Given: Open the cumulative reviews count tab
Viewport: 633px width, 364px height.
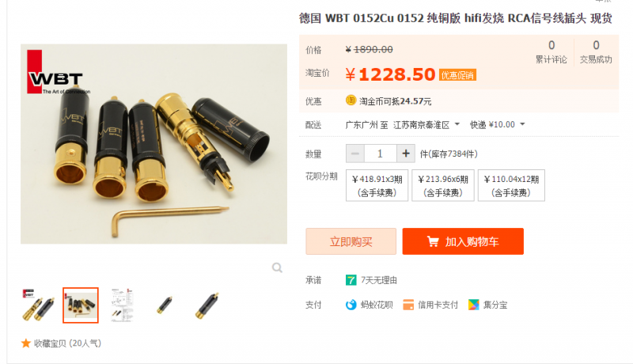Looking at the screenshot, I should (x=551, y=52).
